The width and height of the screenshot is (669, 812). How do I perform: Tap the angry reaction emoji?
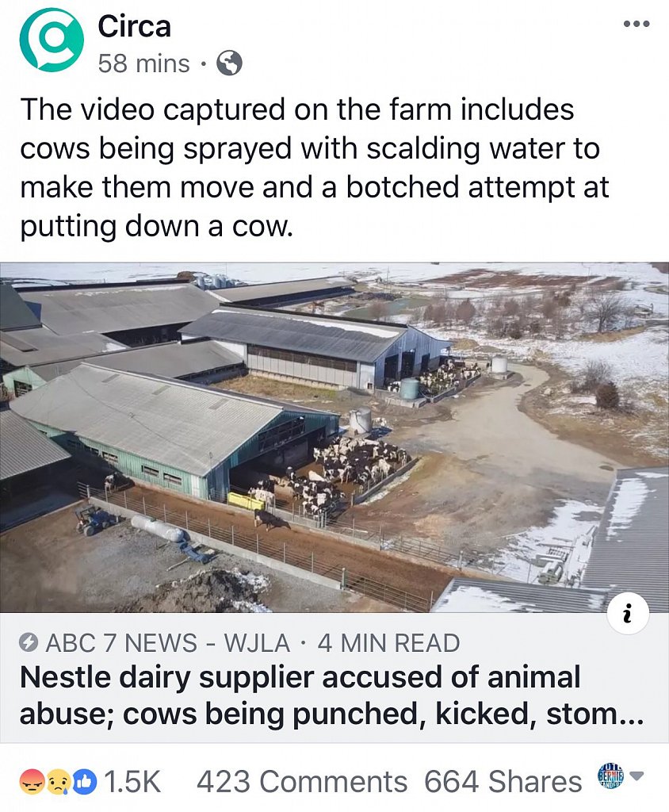pos(32,781)
